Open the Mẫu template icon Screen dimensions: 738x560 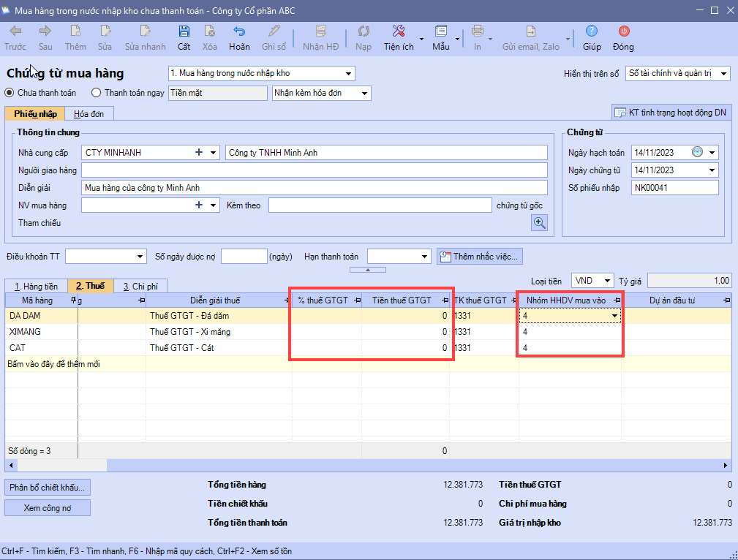(x=440, y=31)
